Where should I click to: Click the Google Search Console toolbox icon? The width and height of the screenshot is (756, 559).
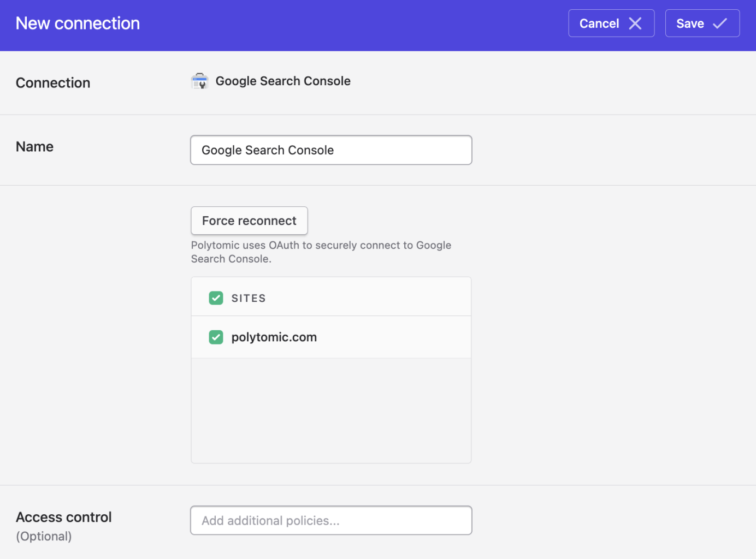point(199,81)
